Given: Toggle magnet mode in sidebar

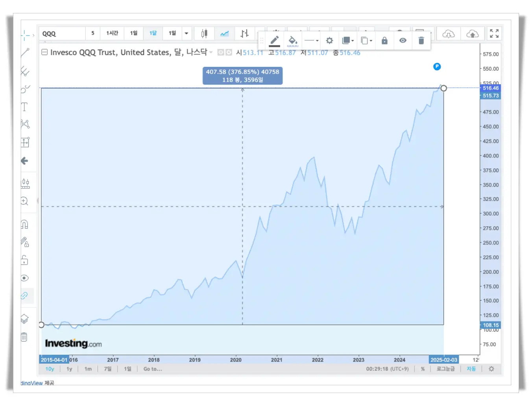Looking at the screenshot, I should tap(24, 224).
